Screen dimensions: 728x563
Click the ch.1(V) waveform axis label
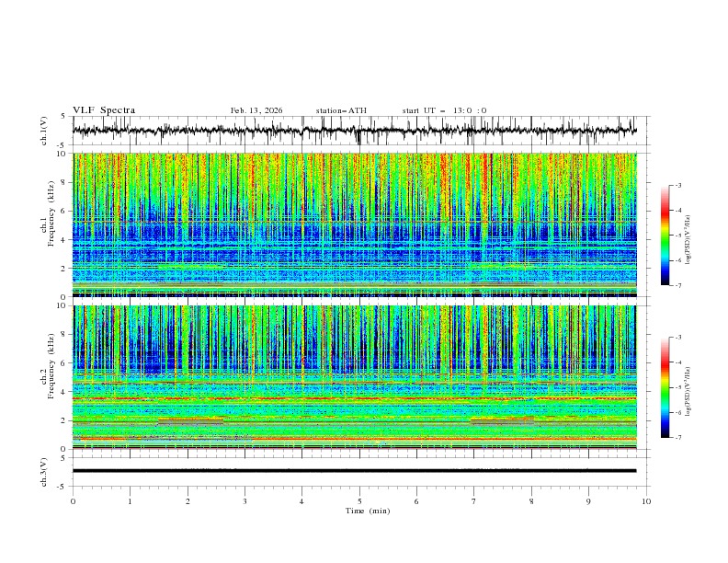(45, 131)
